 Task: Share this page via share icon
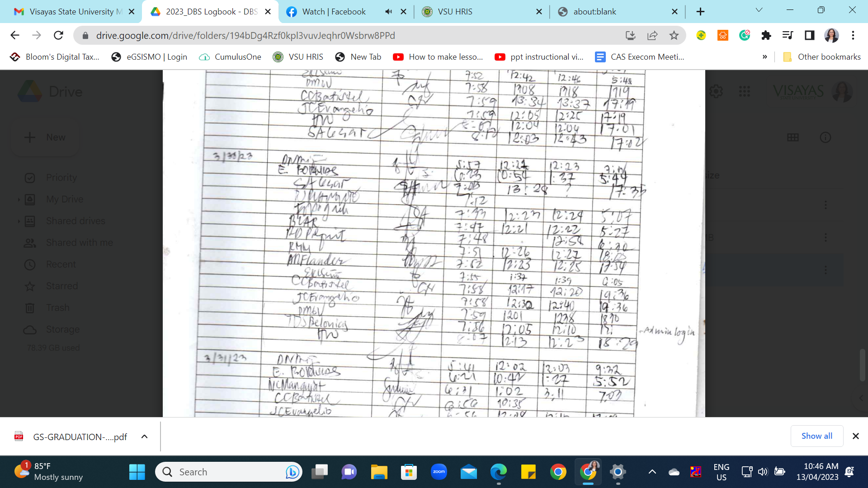652,35
